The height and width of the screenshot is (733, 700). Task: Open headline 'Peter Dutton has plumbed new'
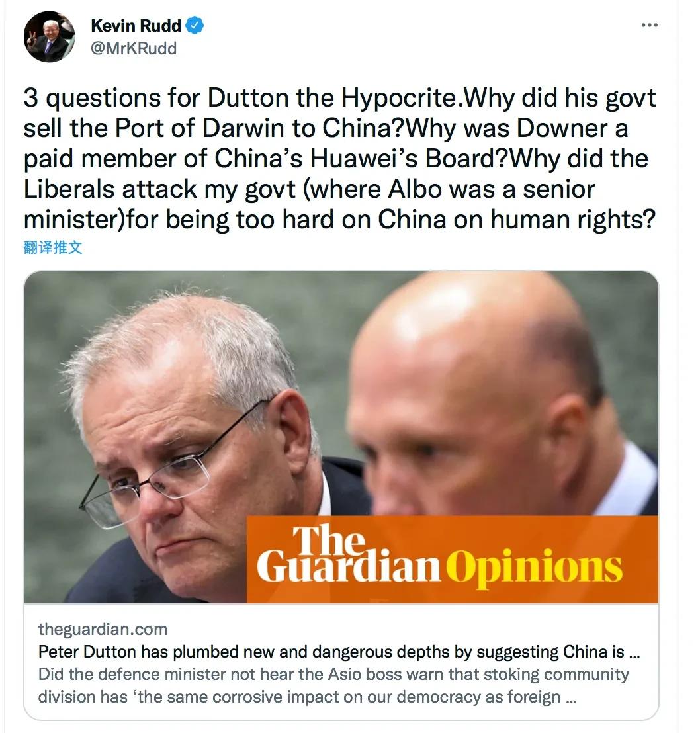point(339,652)
